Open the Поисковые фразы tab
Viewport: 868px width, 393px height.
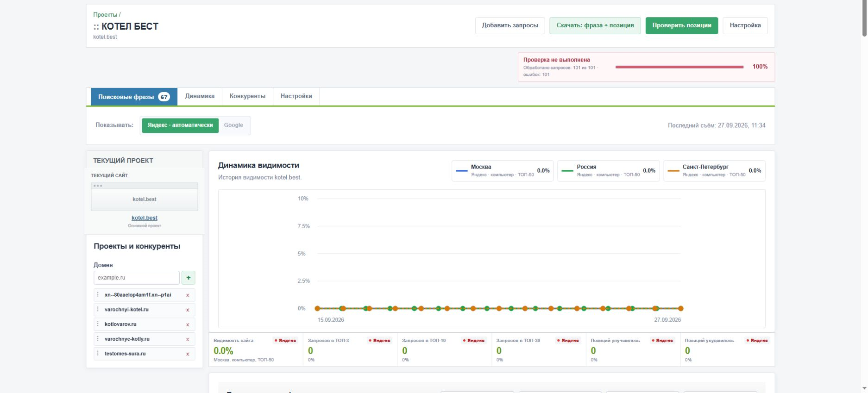coord(134,97)
